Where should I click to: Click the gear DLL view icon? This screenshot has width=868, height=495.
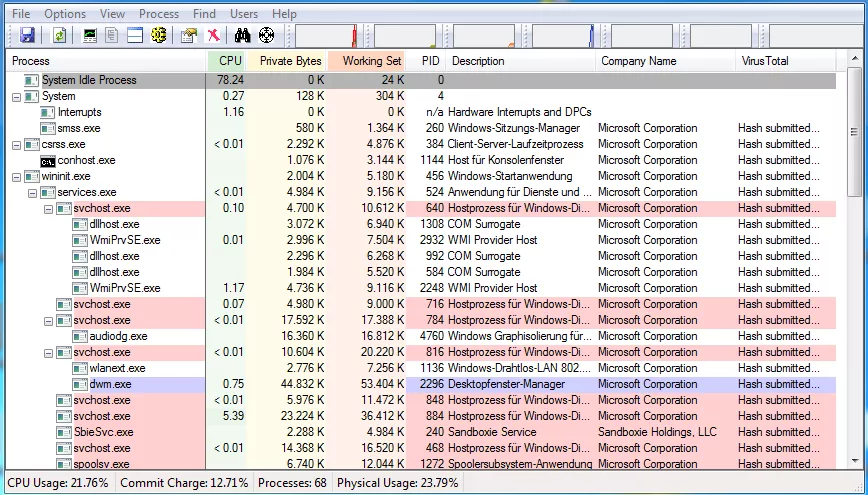(x=158, y=35)
